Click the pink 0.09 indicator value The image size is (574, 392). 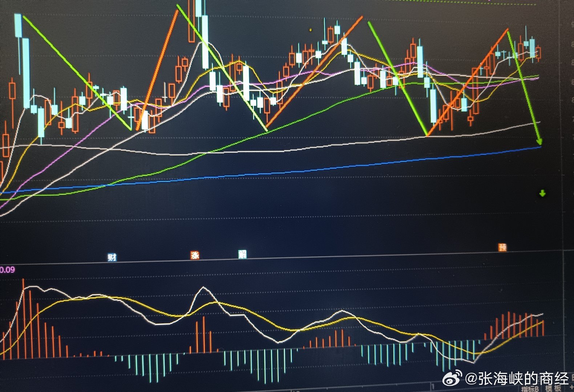tap(7, 270)
